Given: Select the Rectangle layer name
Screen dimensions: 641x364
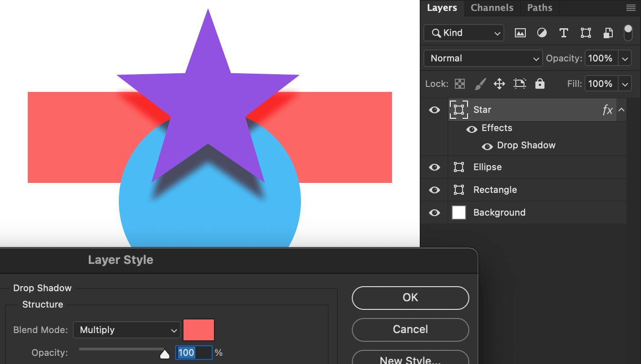Looking at the screenshot, I should point(495,190).
